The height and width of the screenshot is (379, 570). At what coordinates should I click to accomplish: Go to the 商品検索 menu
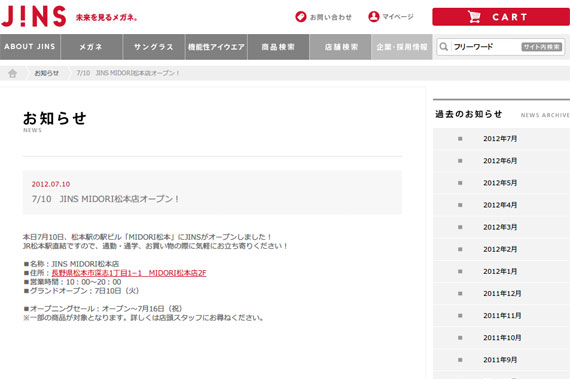[x=278, y=47]
